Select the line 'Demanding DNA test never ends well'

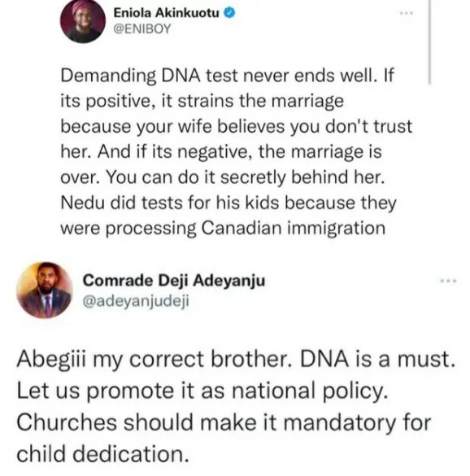219,76
